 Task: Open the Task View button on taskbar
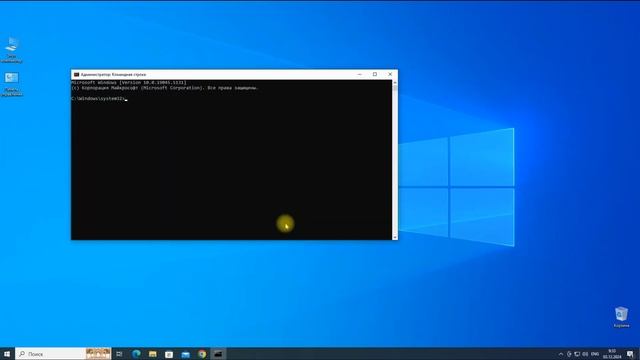coord(119,354)
